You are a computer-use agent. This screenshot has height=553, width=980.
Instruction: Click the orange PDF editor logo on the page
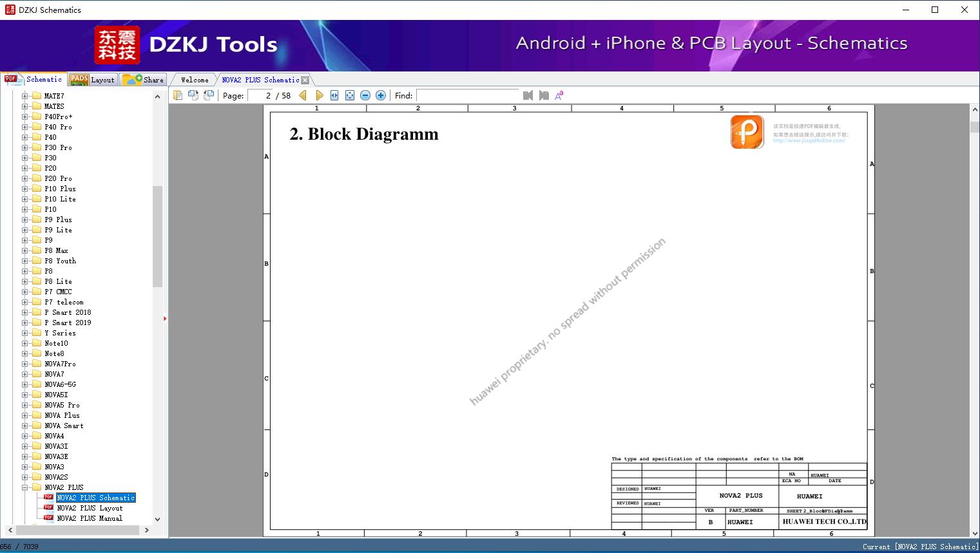(747, 132)
